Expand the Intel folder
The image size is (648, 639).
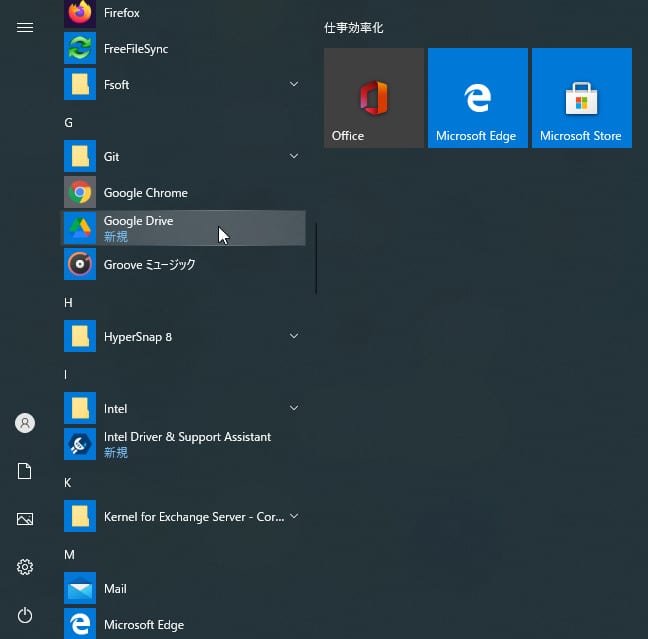coord(294,409)
